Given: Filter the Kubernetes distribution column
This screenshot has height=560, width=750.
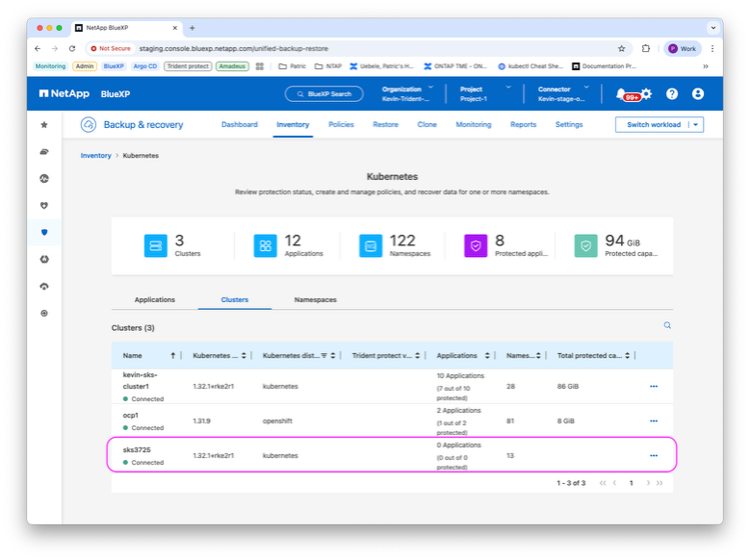Looking at the screenshot, I should pos(323,355).
